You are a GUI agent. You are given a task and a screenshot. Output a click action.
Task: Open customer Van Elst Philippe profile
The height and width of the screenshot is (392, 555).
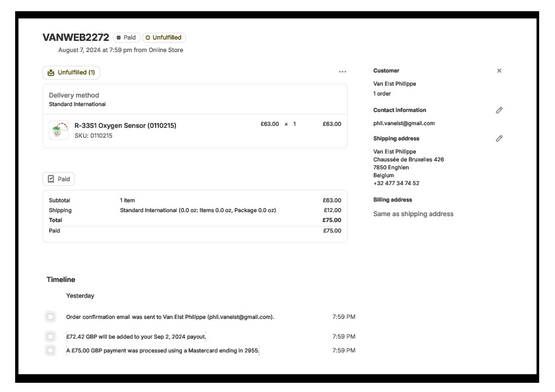coord(394,84)
